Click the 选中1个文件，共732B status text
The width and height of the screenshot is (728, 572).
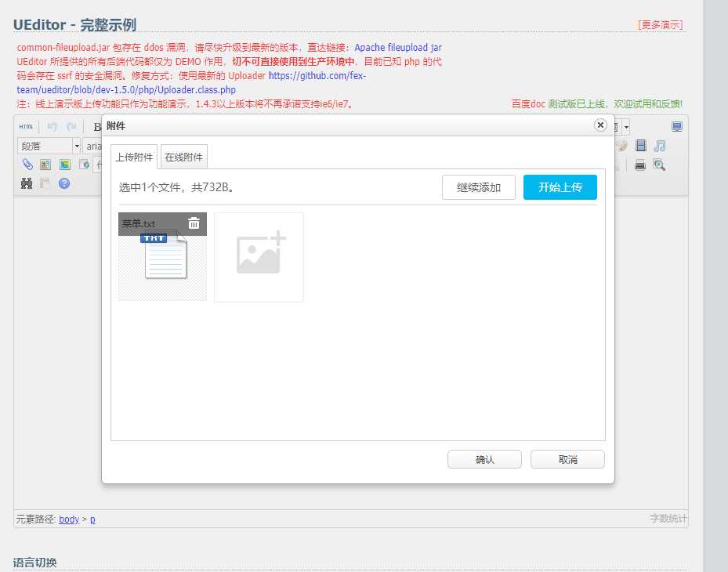pyautogui.click(x=177, y=187)
